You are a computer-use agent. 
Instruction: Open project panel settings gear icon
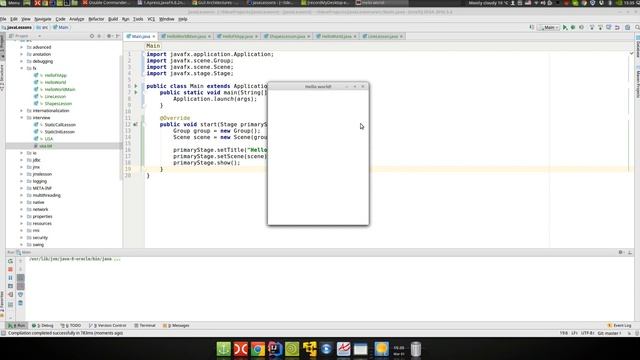(x=109, y=36)
